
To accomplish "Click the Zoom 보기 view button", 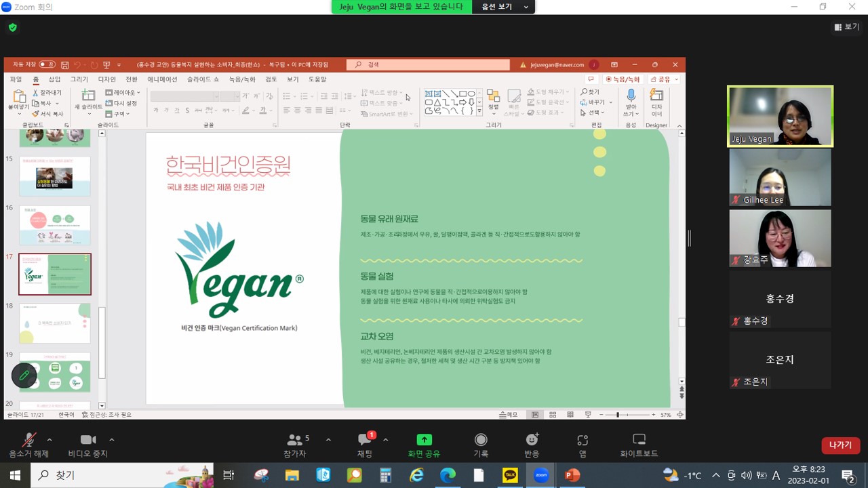I will pyautogui.click(x=846, y=27).
